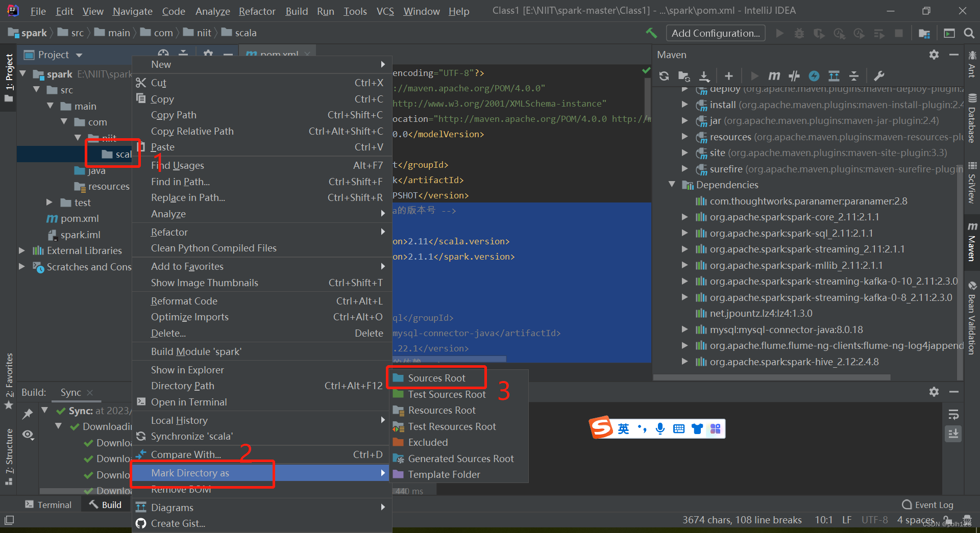Hide the Maven panel with minus icon
This screenshot has height=533, width=980.
point(953,55)
